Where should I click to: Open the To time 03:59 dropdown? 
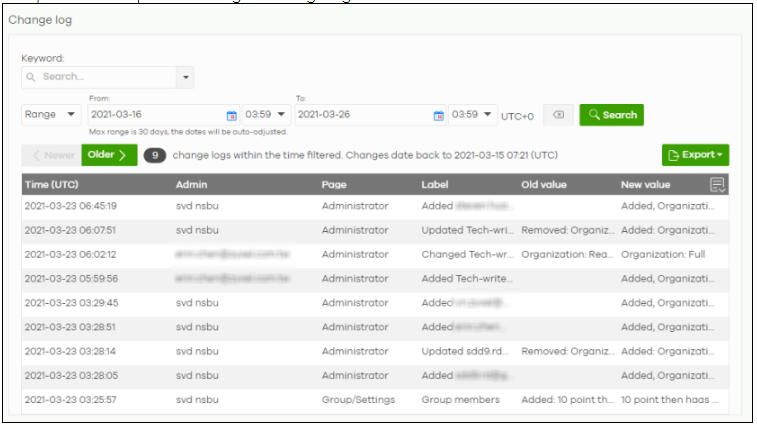472,115
